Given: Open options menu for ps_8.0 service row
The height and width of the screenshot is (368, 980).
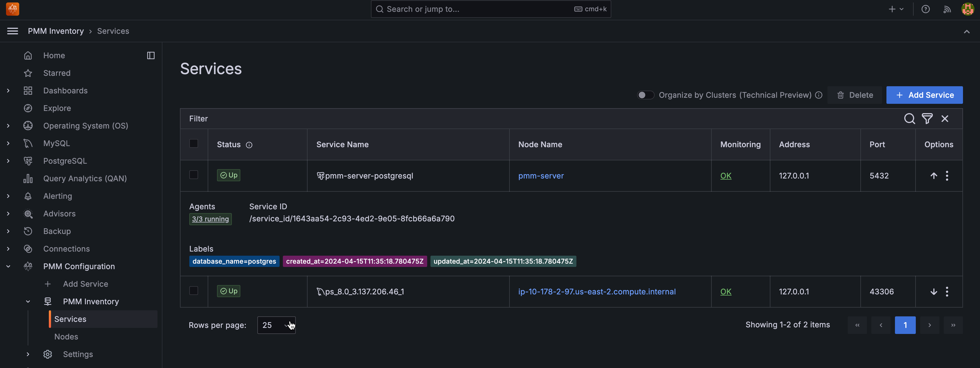Looking at the screenshot, I should 947,291.
